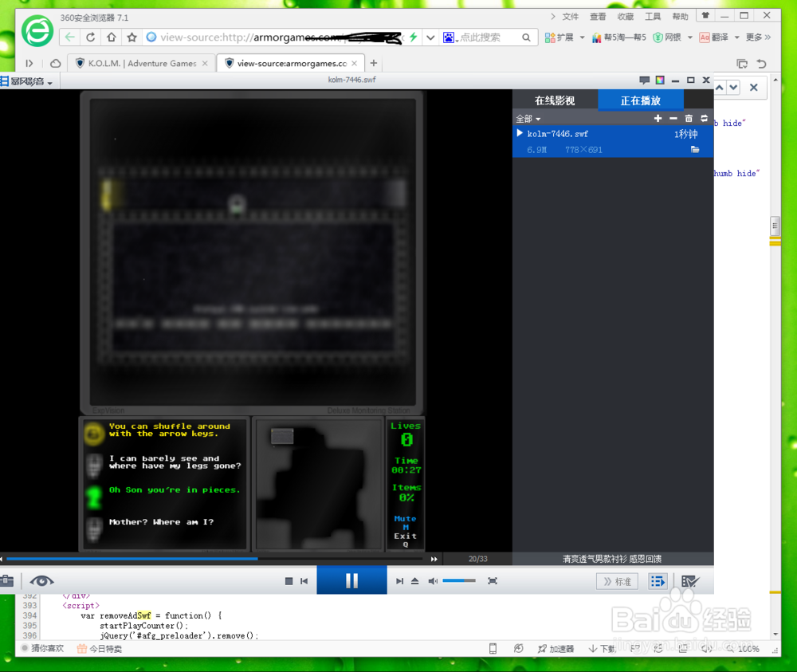Fast forward with the double-arrow icon
Viewport: 797px width, 672px height.
pos(434,559)
